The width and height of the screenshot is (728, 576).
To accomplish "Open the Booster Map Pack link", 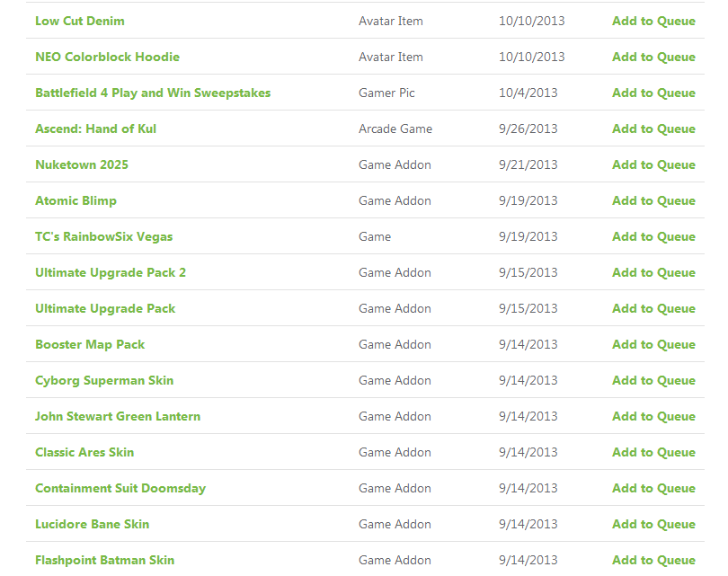I will click(90, 344).
